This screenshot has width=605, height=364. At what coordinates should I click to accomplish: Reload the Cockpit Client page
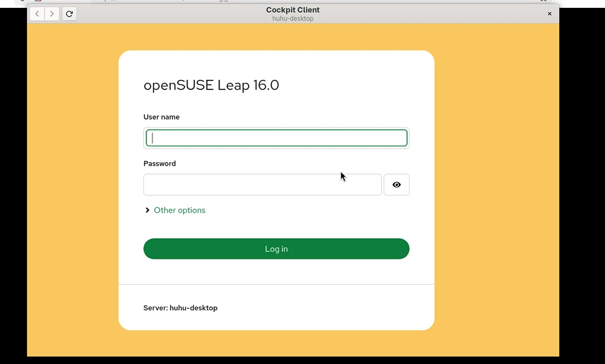69,14
